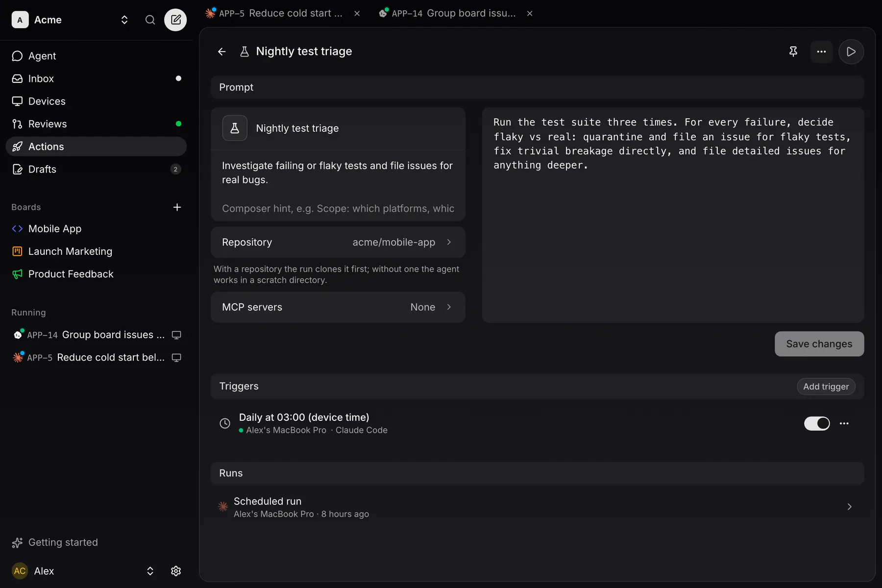Open Drafts in the sidebar
The width and height of the screenshot is (882, 588).
tap(96, 169)
